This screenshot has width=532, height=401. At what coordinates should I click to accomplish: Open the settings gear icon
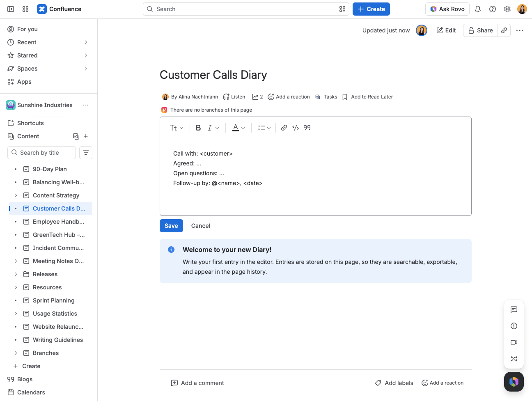(507, 9)
